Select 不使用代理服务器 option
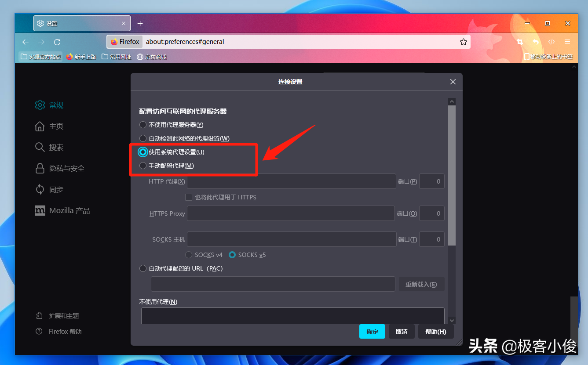 [x=142, y=124]
